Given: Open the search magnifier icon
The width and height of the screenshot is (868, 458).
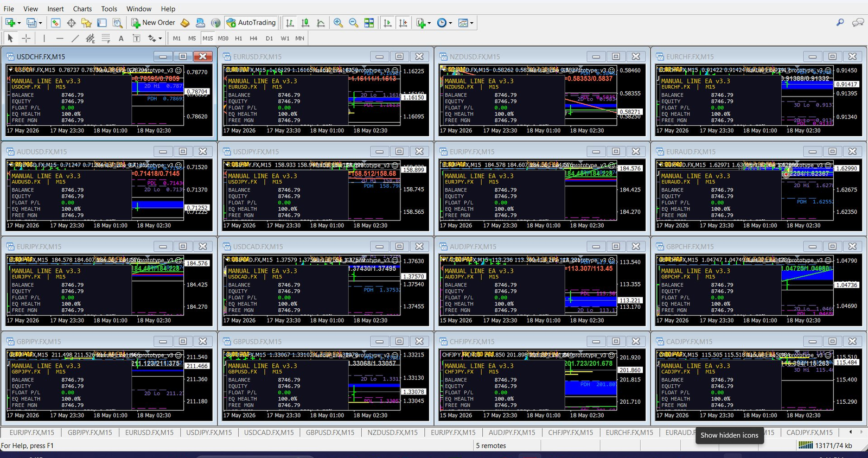Looking at the screenshot, I should (840, 22).
